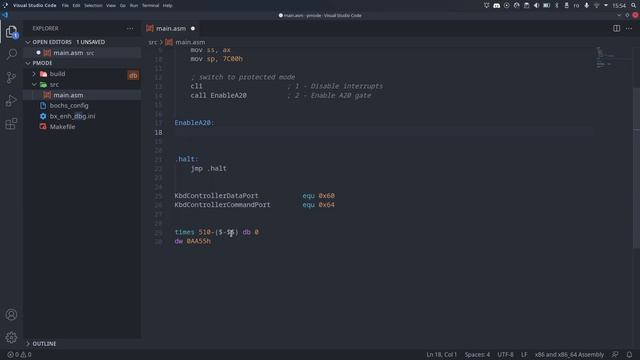Click the notifications bell in status bar
Image resolution: width=640 pixels, height=360 pixels.
click(x=629, y=355)
